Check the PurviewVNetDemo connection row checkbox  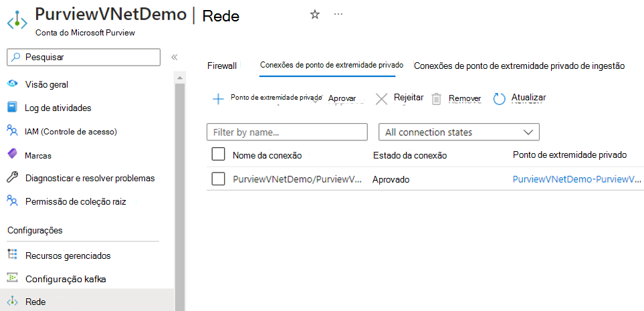coord(218,179)
